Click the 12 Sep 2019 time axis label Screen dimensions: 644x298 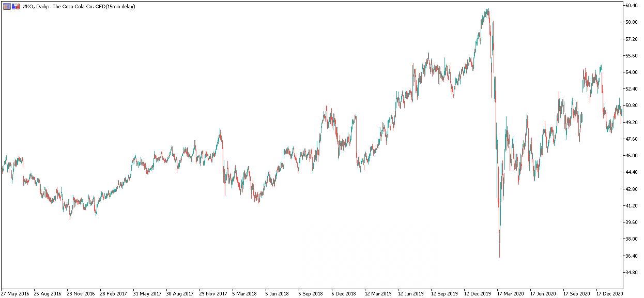click(x=444, y=293)
